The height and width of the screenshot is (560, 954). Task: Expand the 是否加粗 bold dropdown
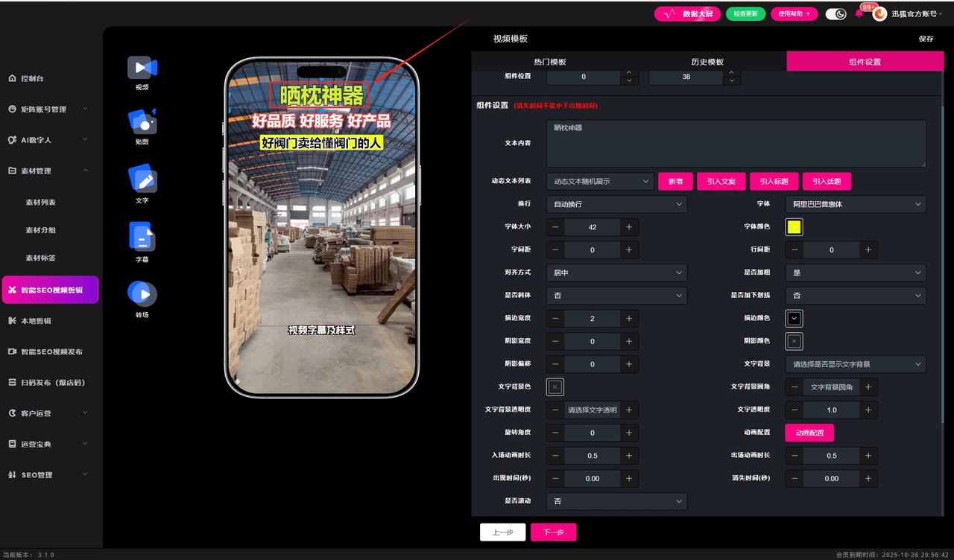855,273
